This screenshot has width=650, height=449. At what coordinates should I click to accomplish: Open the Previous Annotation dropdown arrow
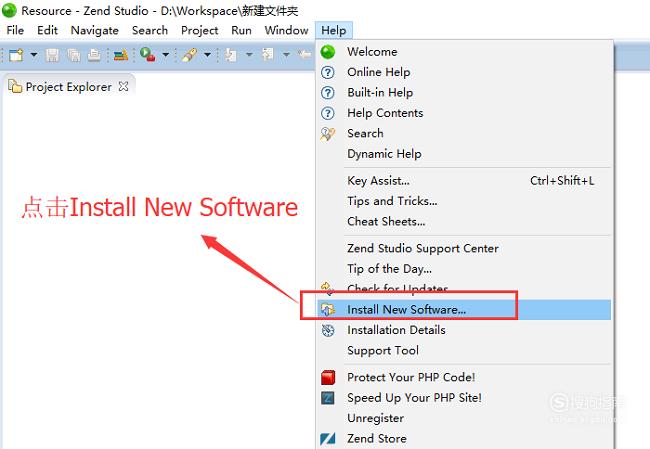pos(286,55)
